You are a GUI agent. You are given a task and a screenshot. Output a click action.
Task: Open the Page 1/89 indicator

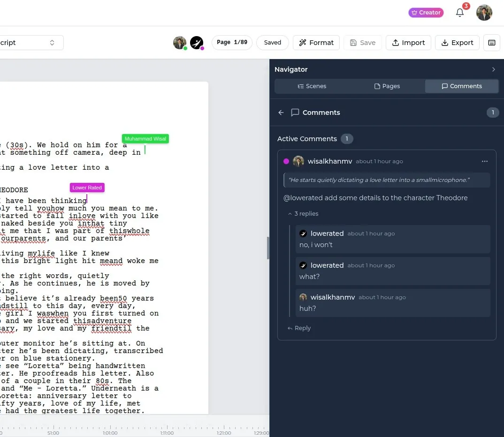point(232,42)
